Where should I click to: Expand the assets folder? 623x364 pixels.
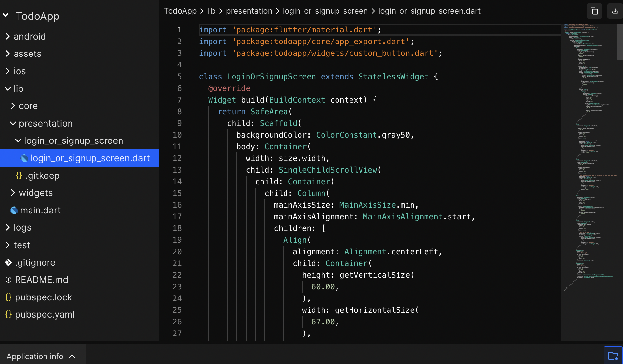[8, 54]
